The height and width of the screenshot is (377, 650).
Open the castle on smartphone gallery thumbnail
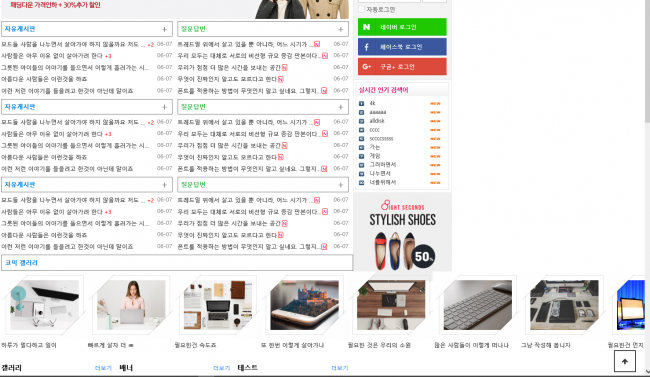click(x=304, y=305)
